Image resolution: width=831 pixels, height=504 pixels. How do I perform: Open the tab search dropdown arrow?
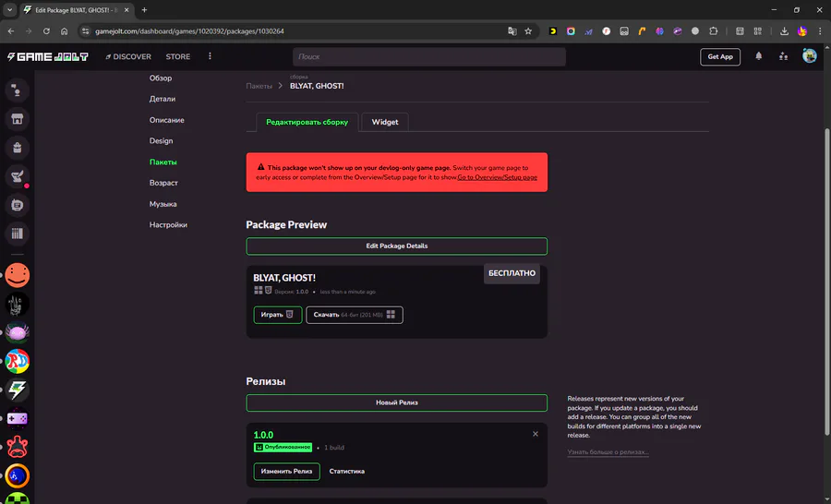pos(9,9)
